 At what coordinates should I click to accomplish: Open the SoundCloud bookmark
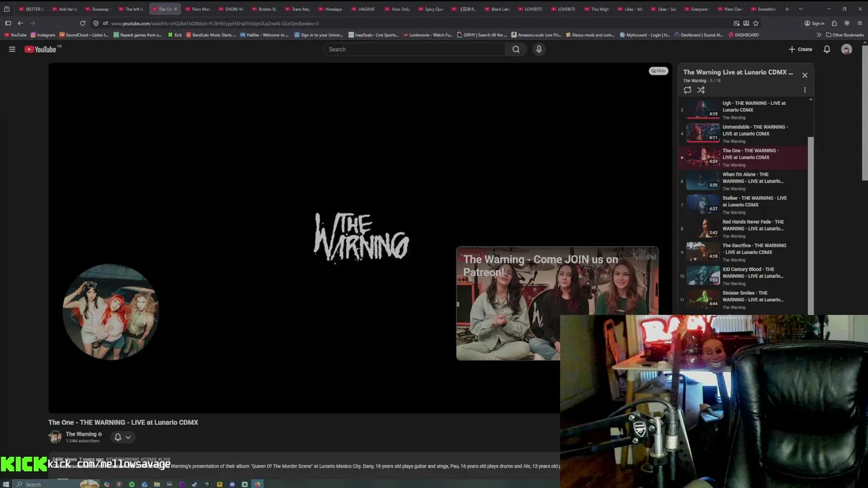click(x=84, y=35)
